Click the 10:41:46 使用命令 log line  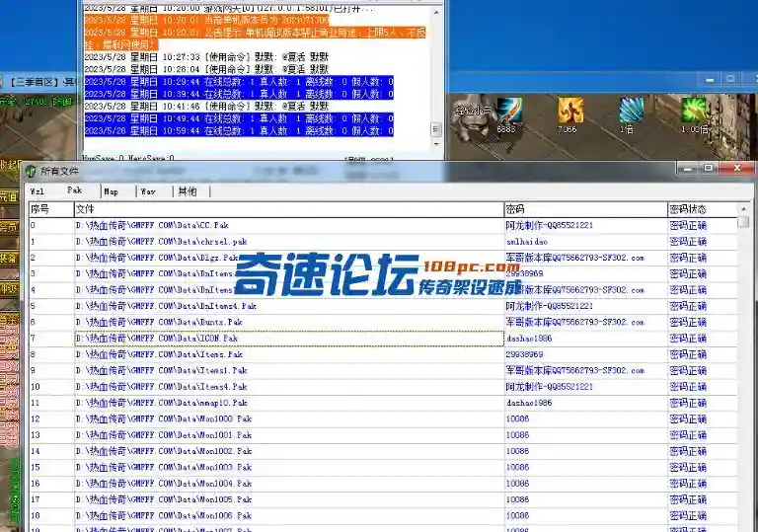click(x=206, y=106)
